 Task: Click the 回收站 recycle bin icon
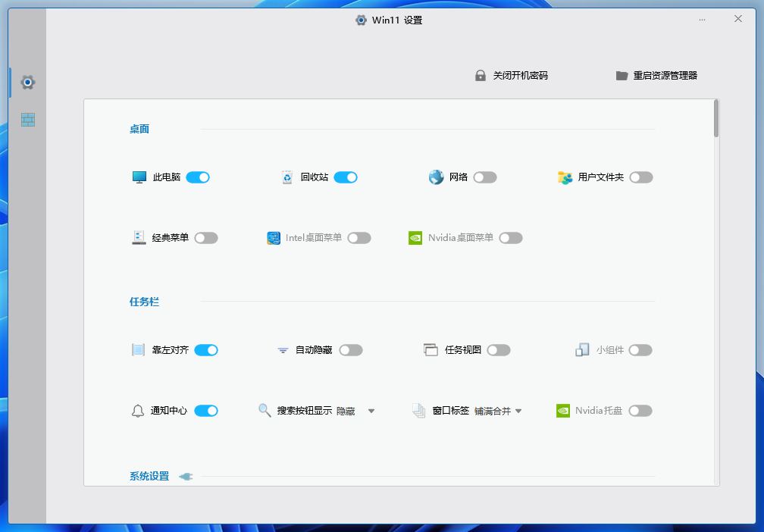(x=287, y=177)
